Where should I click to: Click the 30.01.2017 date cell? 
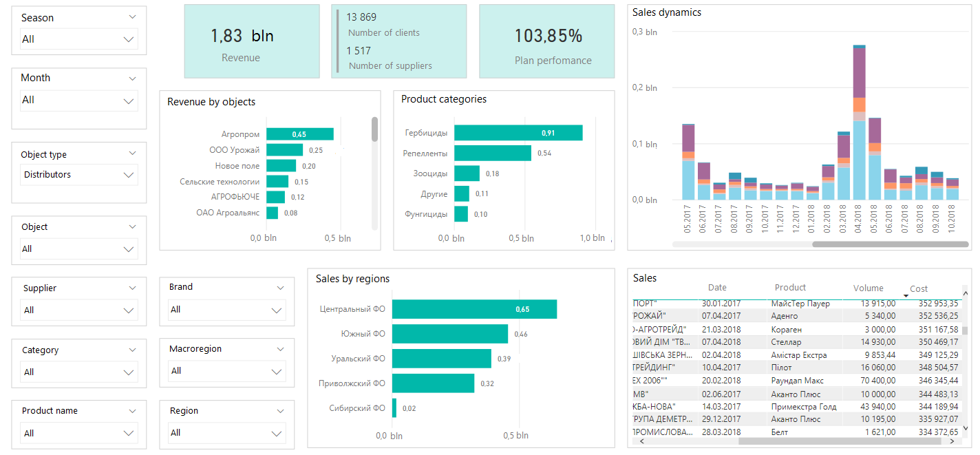coord(721,304)
